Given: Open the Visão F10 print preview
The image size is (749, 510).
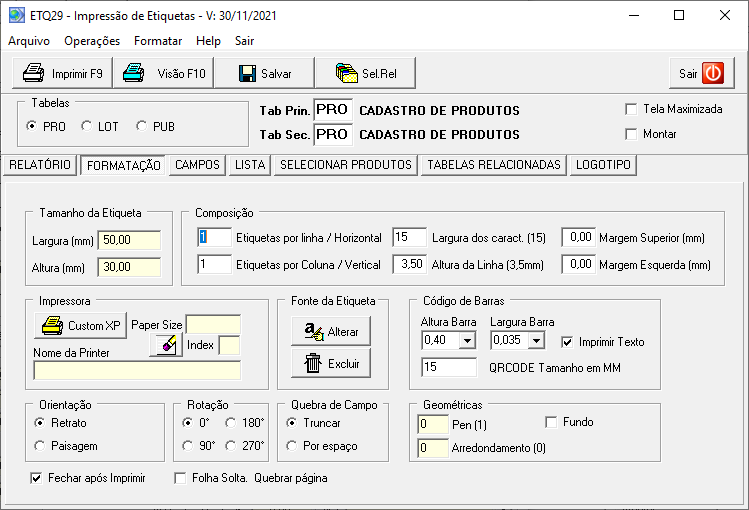Looking at the screenshot, I should pos(164,73).
